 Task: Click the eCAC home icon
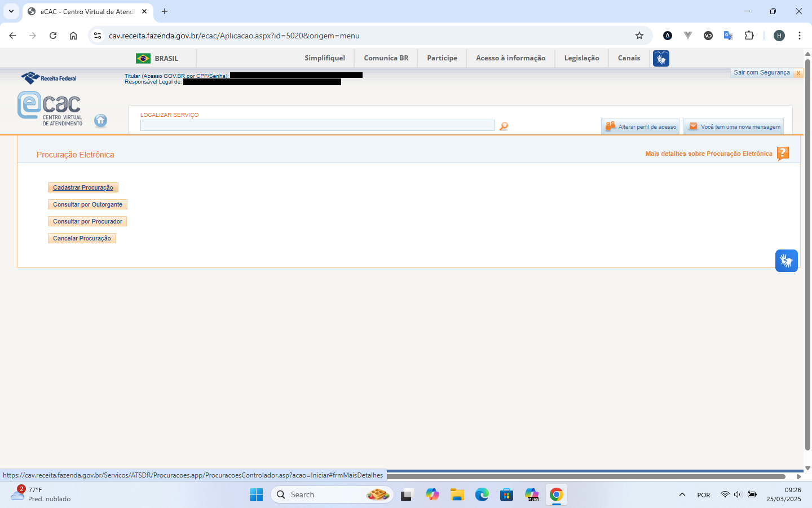tap(100, 120)
